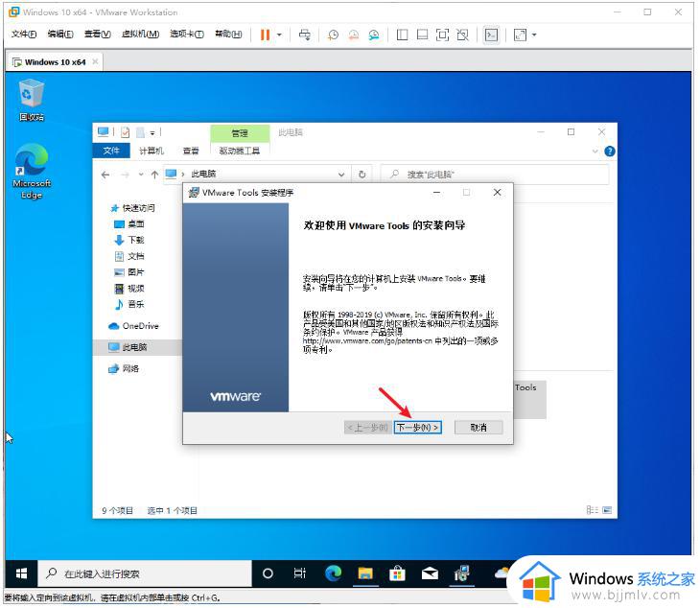
Task: Expand the stretch display dropdown arrow
Action: tap(534, 35)
